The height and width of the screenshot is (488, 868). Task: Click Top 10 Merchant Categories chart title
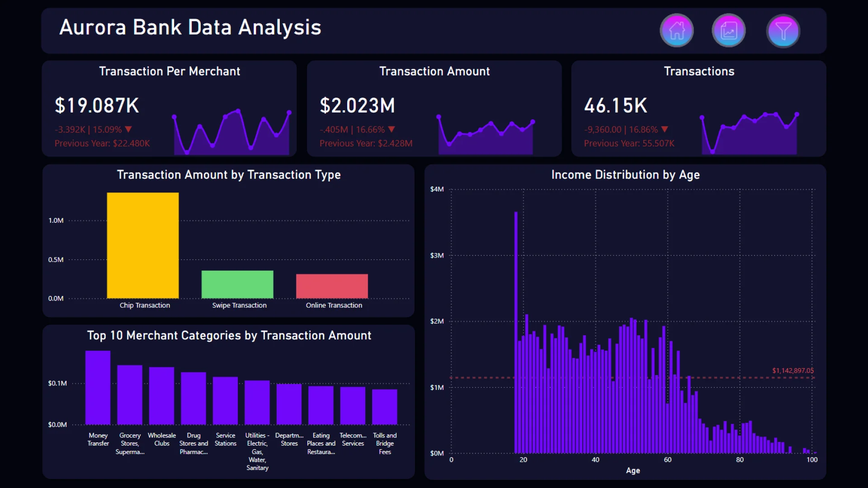[229, 335]
